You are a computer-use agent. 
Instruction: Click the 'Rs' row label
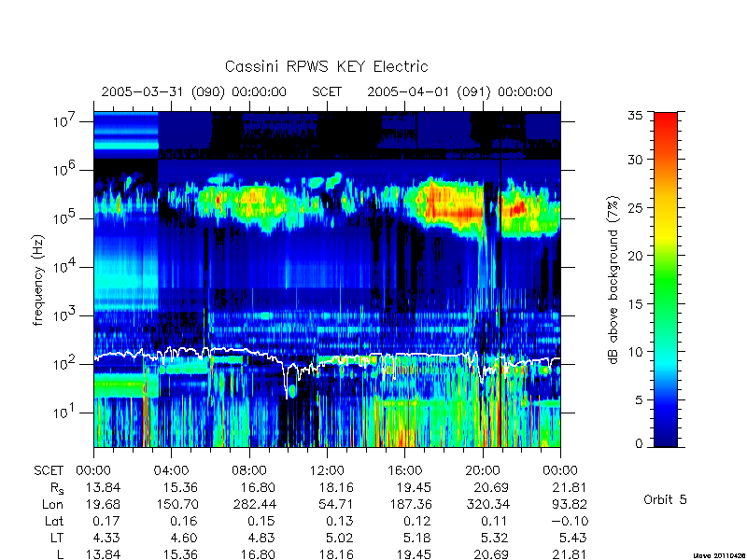pos(57,488)
